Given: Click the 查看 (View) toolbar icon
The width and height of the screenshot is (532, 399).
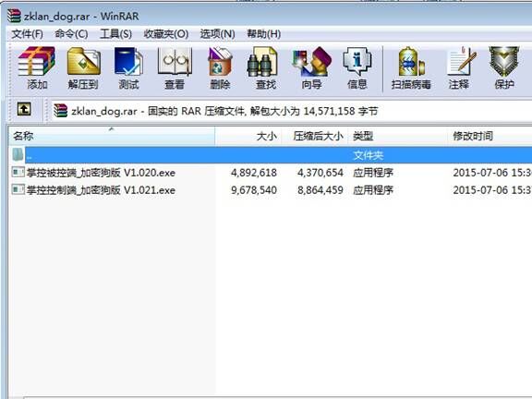Looking at the screenshot, I should (x=175, y=61).
